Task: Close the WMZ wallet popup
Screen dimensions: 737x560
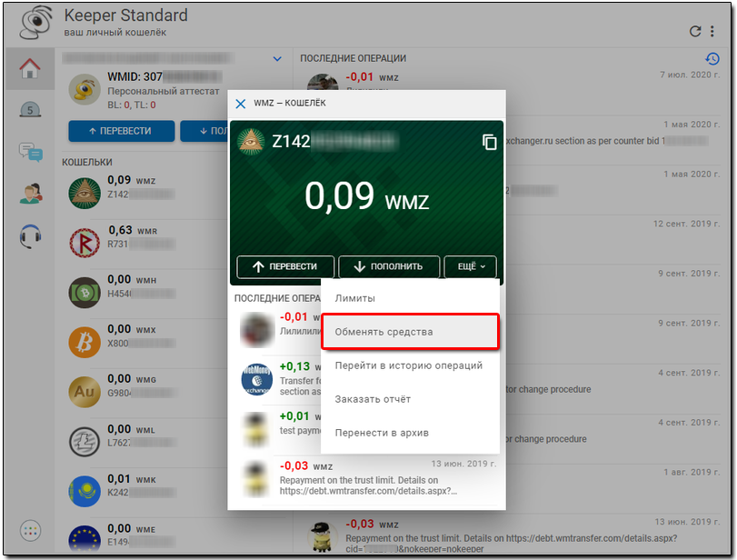Action: [240, 104]
